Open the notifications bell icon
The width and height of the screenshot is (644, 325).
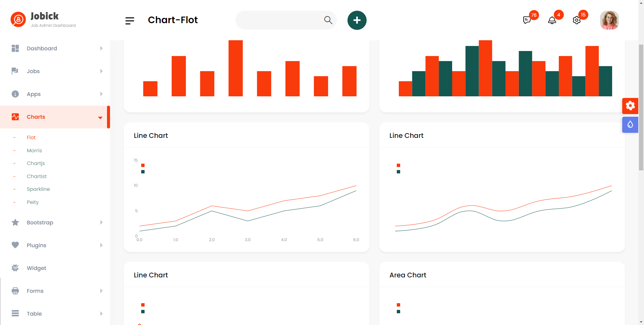552,20
